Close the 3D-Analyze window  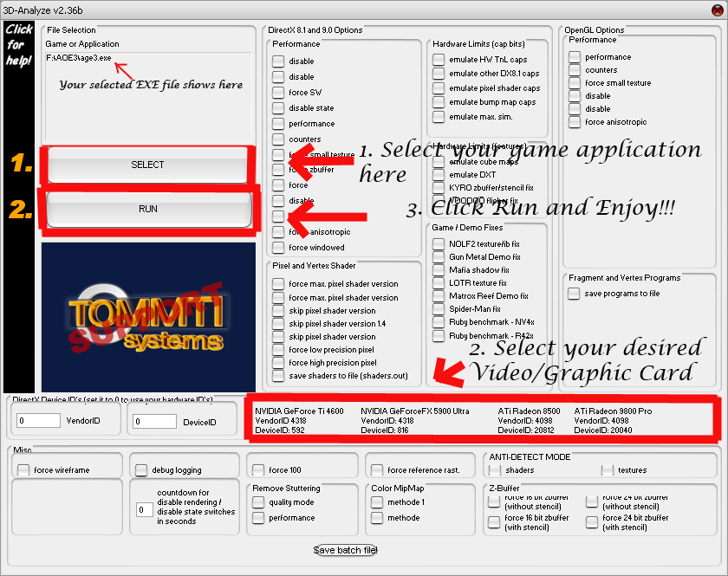point(718,10)
